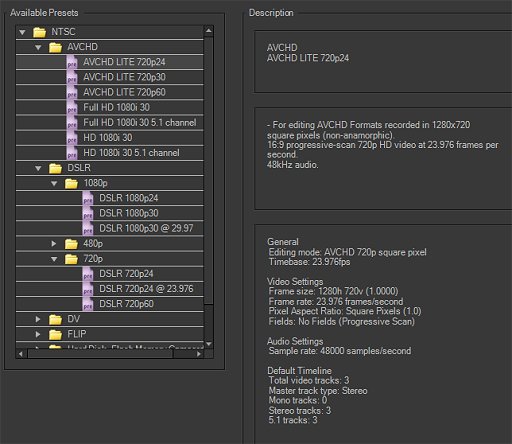Image resolution: width=512 pixels, height=444 pixels.
Task: Click preset list scroll down arrow
Action: (x=209, y=344)
